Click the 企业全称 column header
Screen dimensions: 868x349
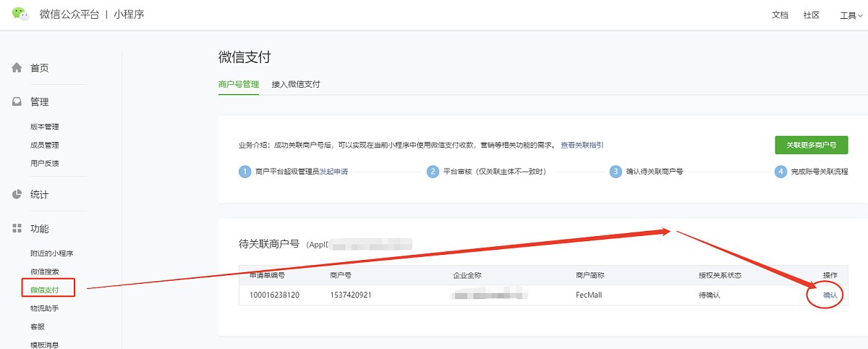click(x=467, y=275)
